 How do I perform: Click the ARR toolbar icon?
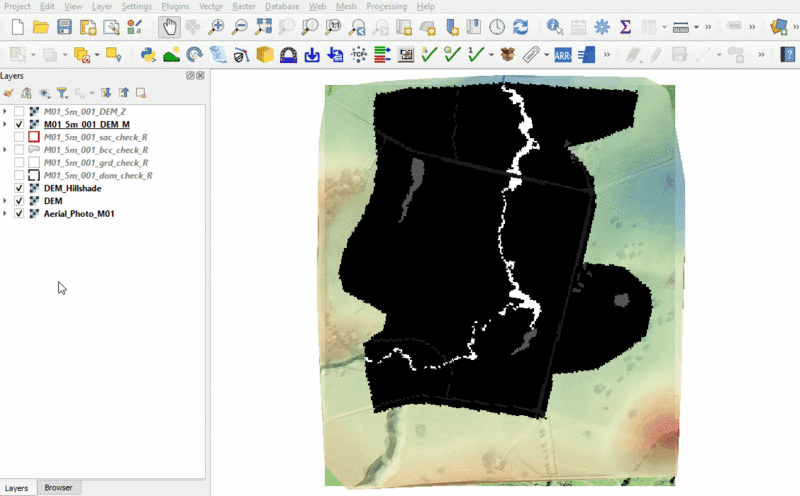(x=562, y=54)
